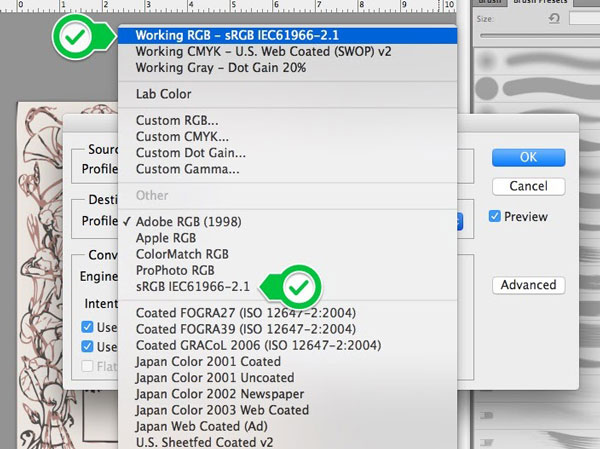Viewport: 600px width, 449px height.
Task: Select sRGB IEC61966-2.1 in the RGB list
Action: [287, 287]
